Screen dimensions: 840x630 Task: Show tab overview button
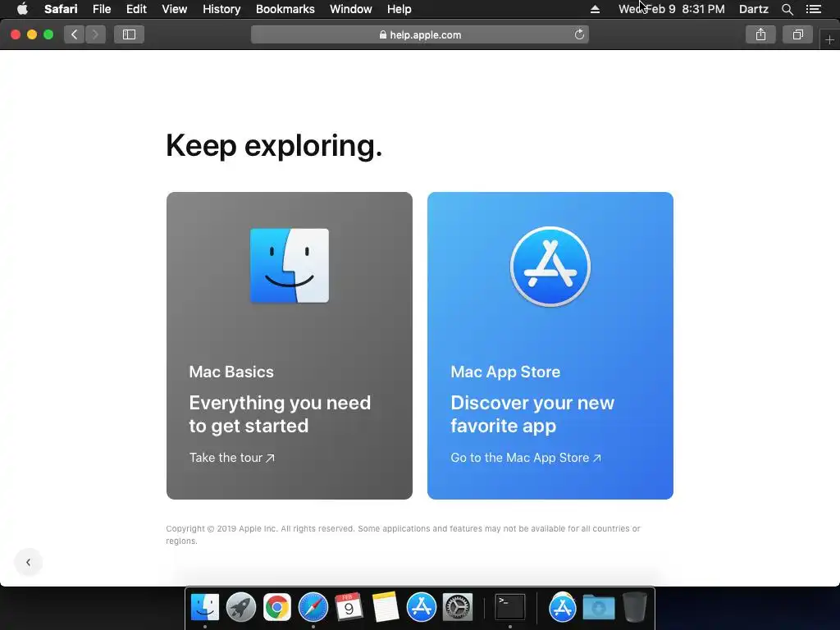tap(797, 34)
